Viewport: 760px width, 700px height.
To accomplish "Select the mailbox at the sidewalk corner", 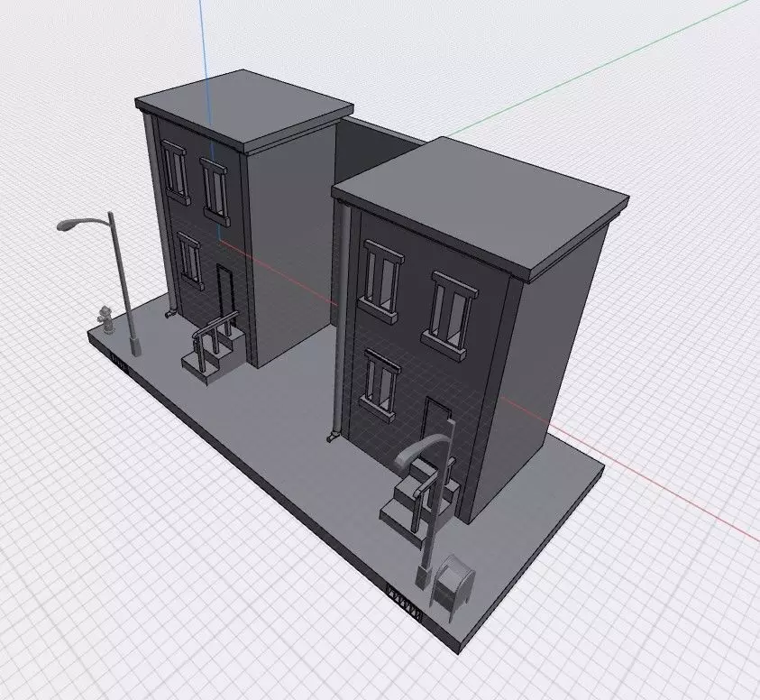I will (453, 586).
